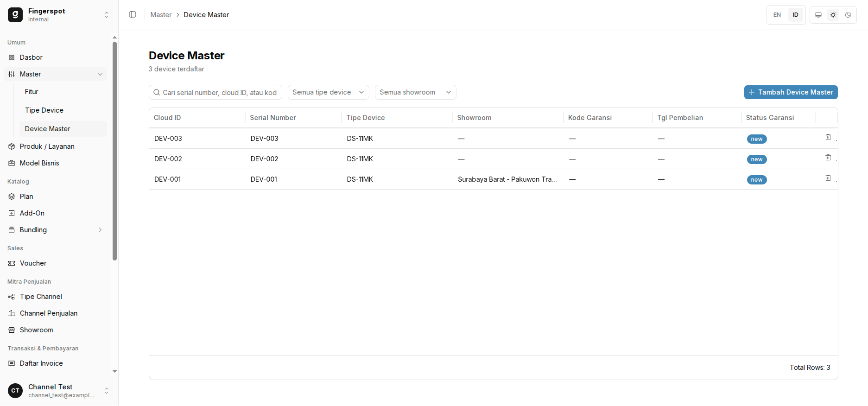Viewport: 868px width, 406px height.
Task: Click the Fingerspot logo icon
Action: [x=15, y=15]
